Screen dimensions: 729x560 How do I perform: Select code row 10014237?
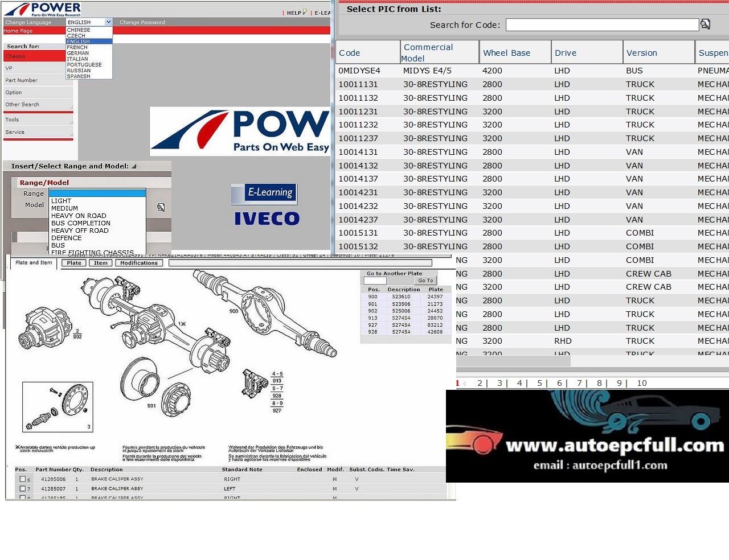point(533,220)
